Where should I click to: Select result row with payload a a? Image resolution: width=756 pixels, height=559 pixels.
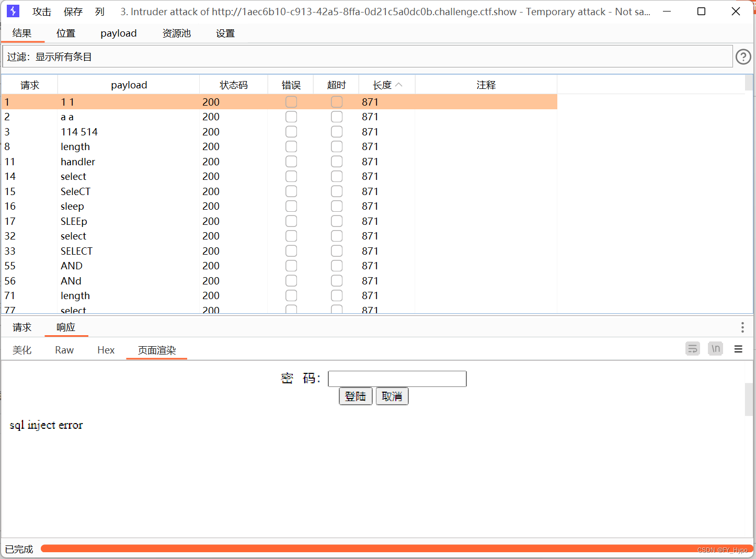tap(280, 117)
